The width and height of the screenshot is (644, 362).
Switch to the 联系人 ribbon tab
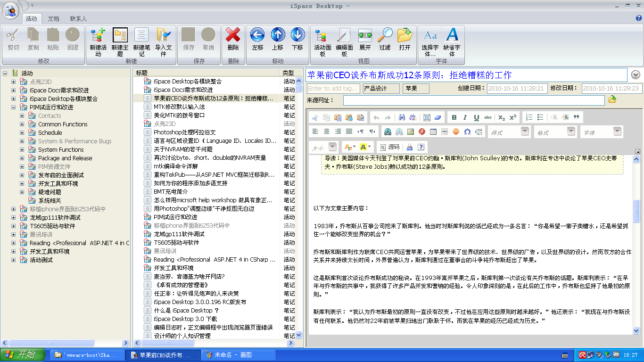coord(78,19)
